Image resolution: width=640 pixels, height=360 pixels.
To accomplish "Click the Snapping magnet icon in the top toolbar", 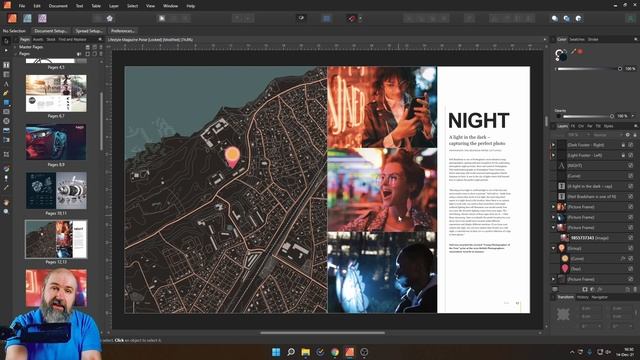I will (x=351, y=18).
